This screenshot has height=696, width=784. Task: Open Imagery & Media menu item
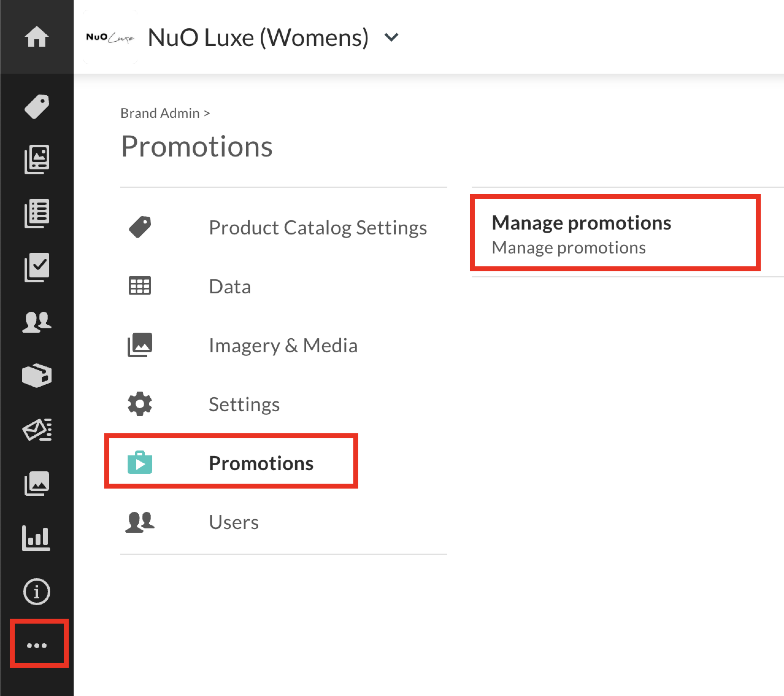coord(283,345)
